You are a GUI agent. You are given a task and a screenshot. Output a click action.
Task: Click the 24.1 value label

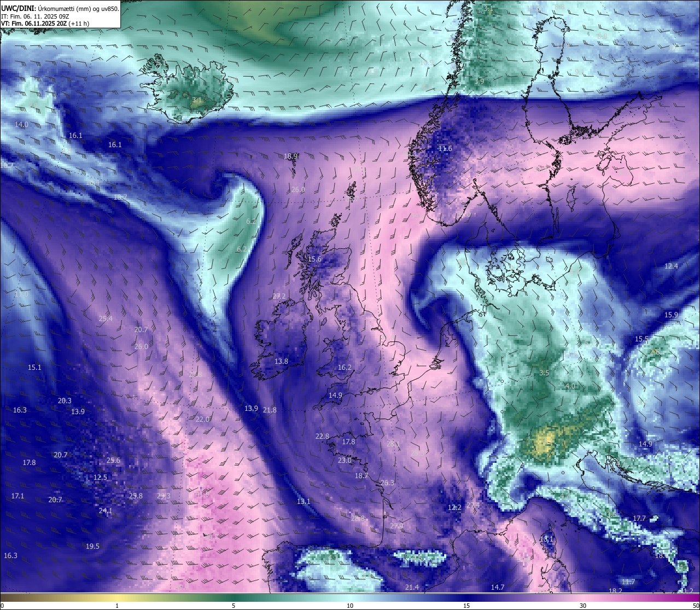pos(106,511)
